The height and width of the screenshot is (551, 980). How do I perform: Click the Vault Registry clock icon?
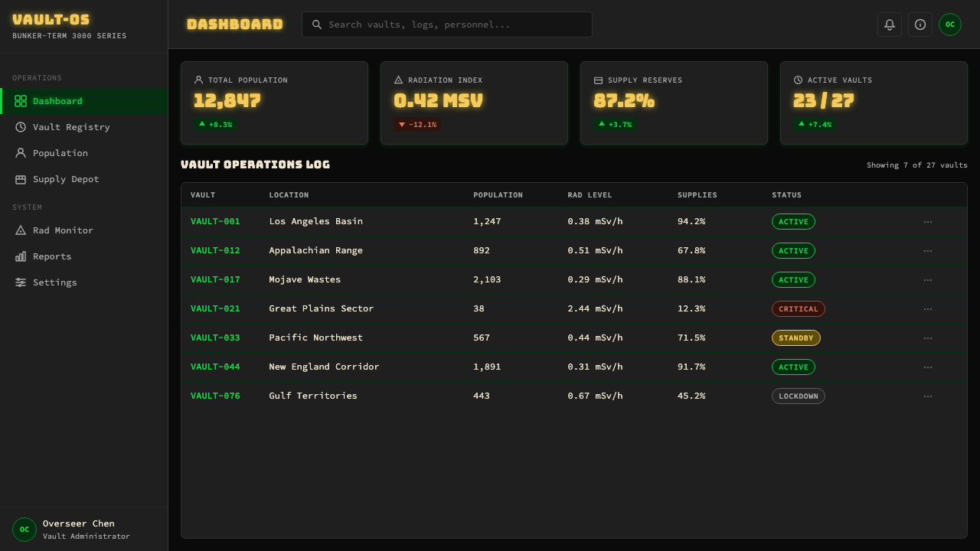[21, 127]
